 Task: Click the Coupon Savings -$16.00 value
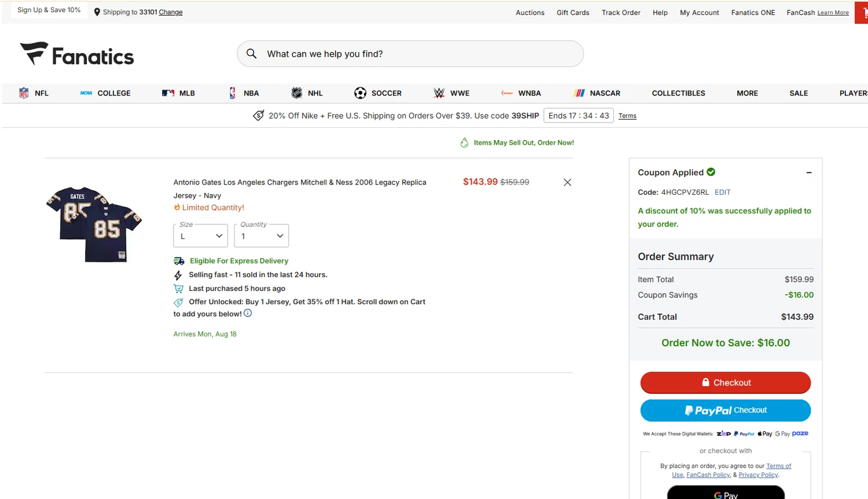799,295
